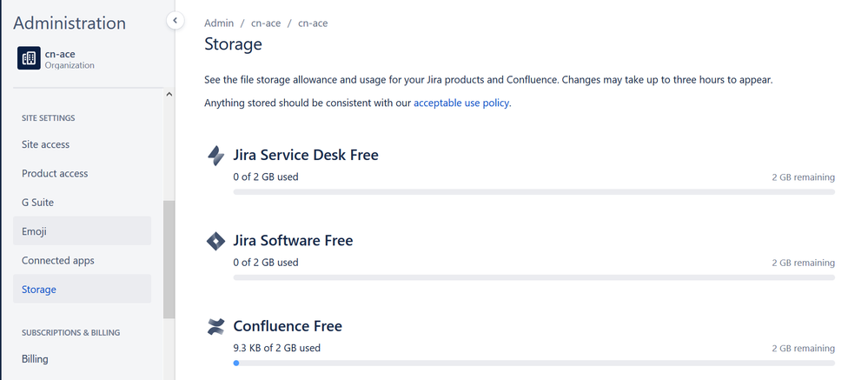
Task: Open Site access settings
Action: point(82,144)
